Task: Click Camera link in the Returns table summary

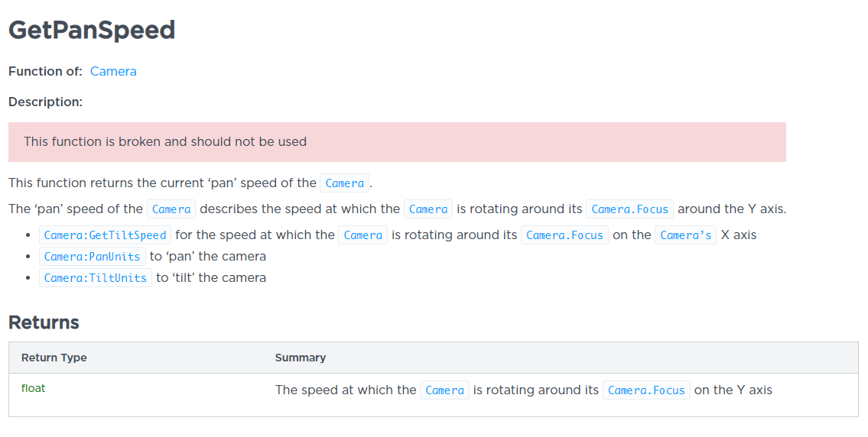Action: (444, 390)
